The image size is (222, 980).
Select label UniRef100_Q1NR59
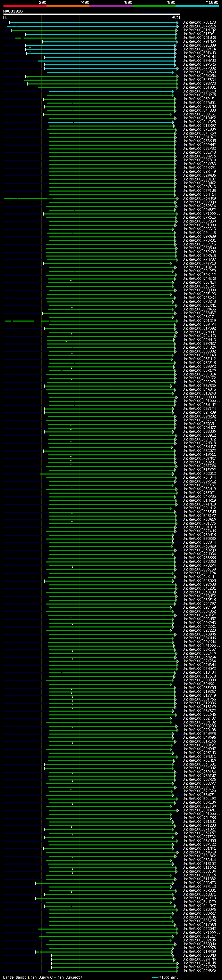pyautogui.click(x=199, y=952)
